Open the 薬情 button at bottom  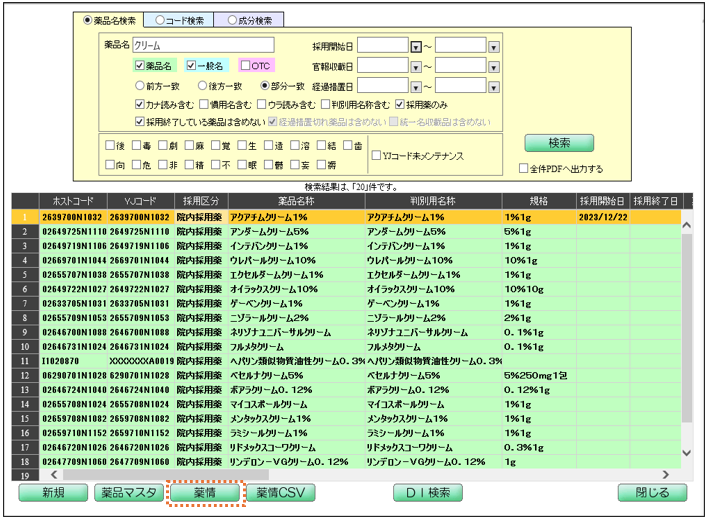click(x=203, y=493)
